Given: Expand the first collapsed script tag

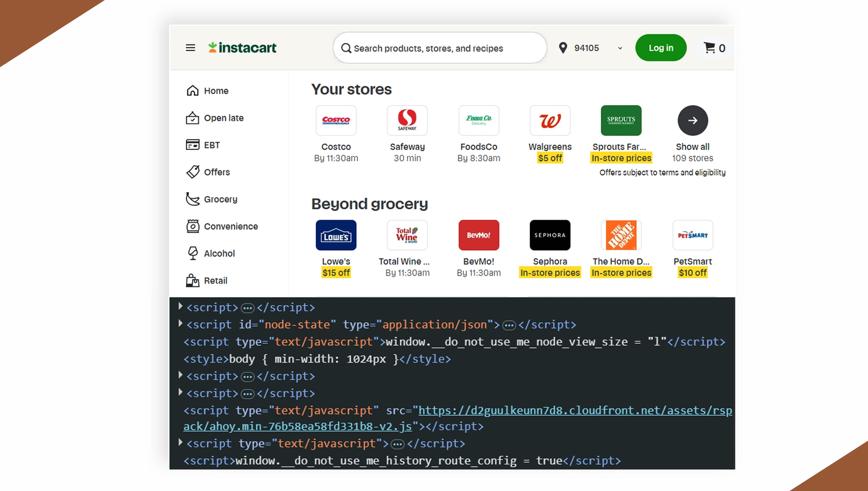Looking at the screenshot, I should [x=180, y=306].
